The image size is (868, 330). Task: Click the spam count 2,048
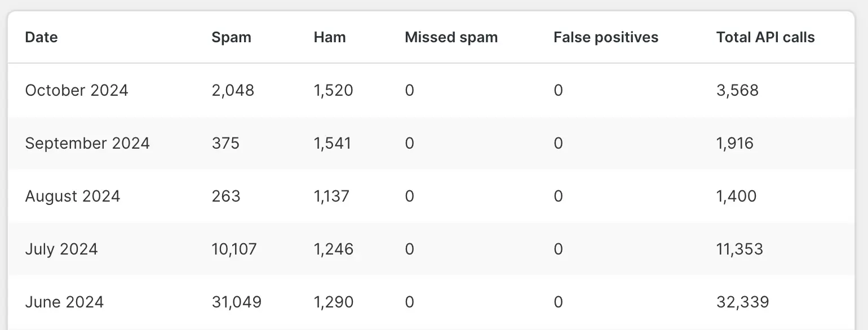233,90
